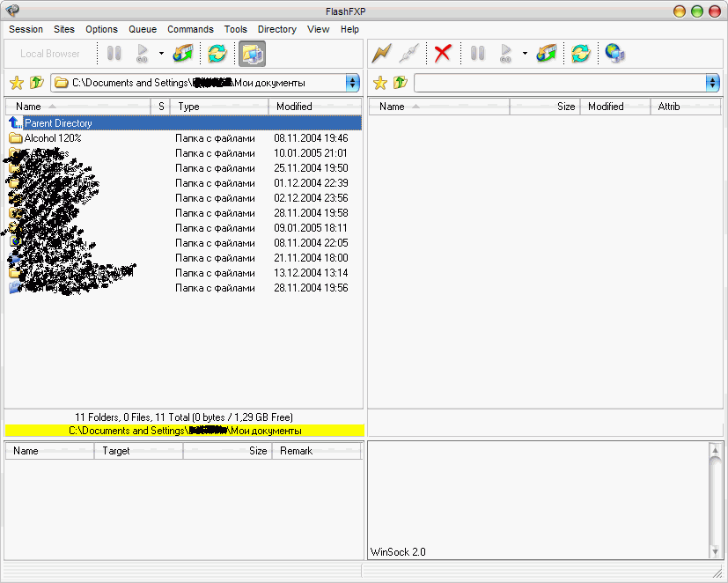The width and height of the screenshot is (728, 583).
Task: Click the WinSock 2.0 log line
Action: tap(398, 552)
